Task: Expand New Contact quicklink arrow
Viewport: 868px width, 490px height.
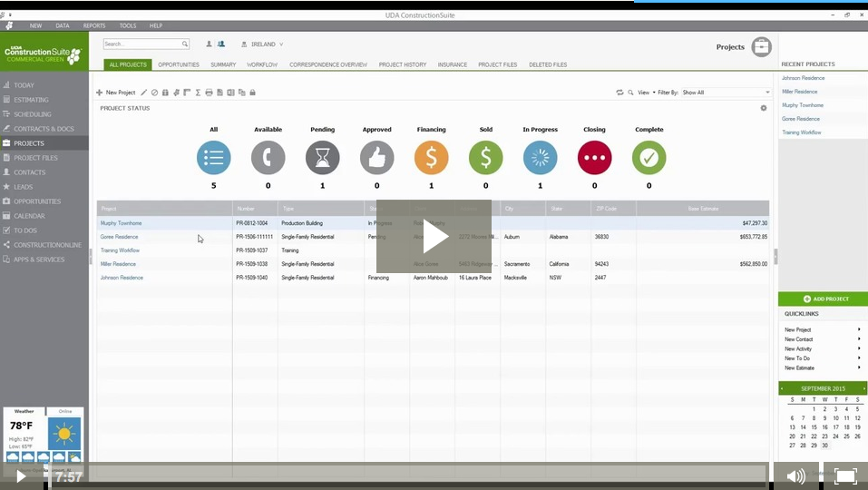Action: [859, 338]
